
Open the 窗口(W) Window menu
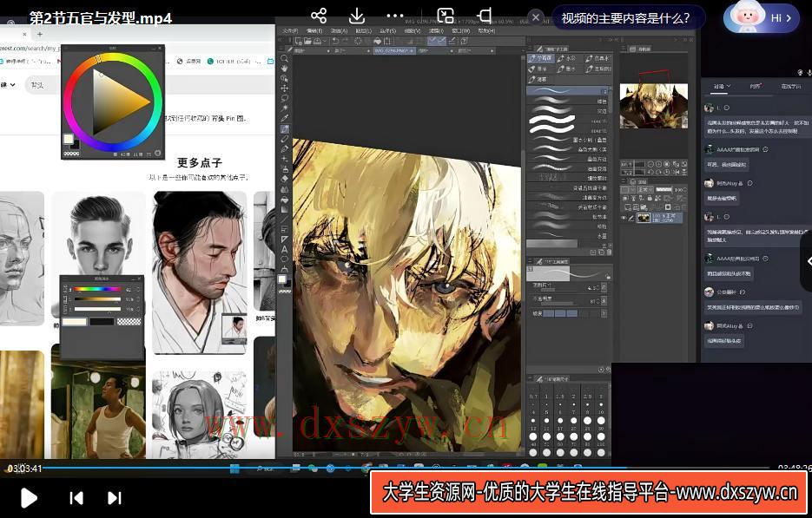click(461, 30)
